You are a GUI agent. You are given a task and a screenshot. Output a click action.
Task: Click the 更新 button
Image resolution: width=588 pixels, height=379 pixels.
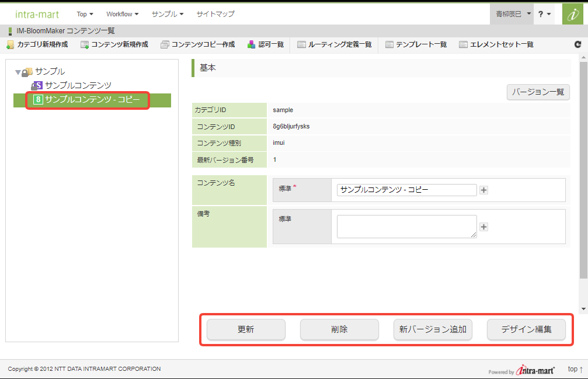[246, 329]
